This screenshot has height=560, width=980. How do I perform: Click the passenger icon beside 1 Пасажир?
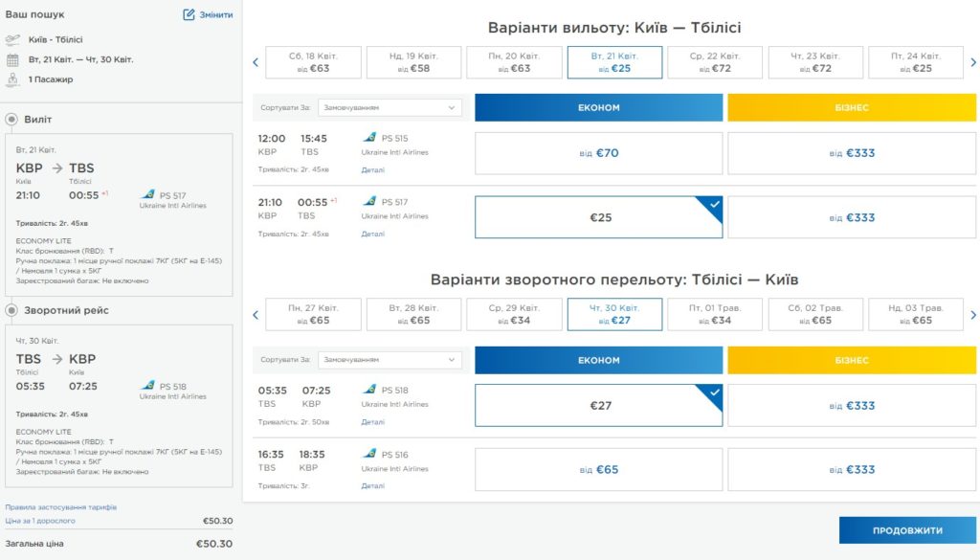pyautogui.click(x=12, y=79)
